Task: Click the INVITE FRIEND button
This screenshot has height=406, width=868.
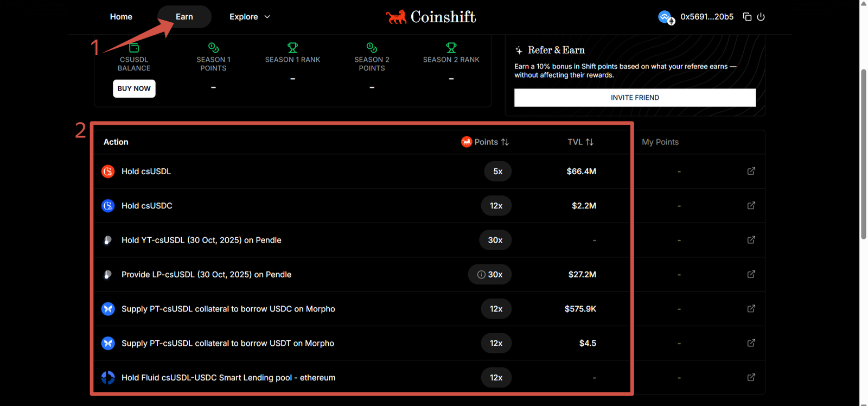Action: point(635,98)
